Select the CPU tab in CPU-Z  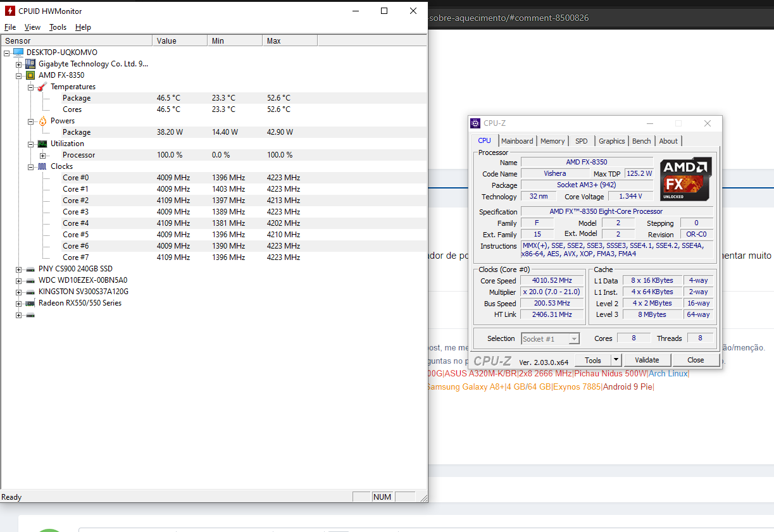[x=485, y=140]
